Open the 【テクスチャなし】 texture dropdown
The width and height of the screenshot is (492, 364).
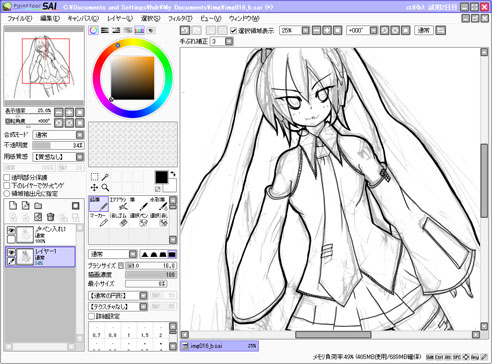[x=143, y=306]
